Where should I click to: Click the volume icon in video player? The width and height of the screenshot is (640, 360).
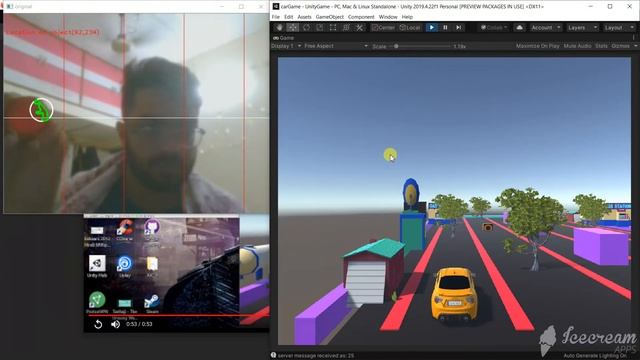pyautogui.click(x=116, y=324)
